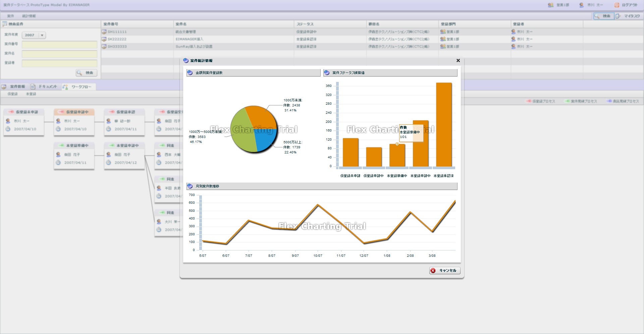This screenshot has width=644, height=334.
Task: Sort by the 登録部門 column header
Action: point(475,24)
